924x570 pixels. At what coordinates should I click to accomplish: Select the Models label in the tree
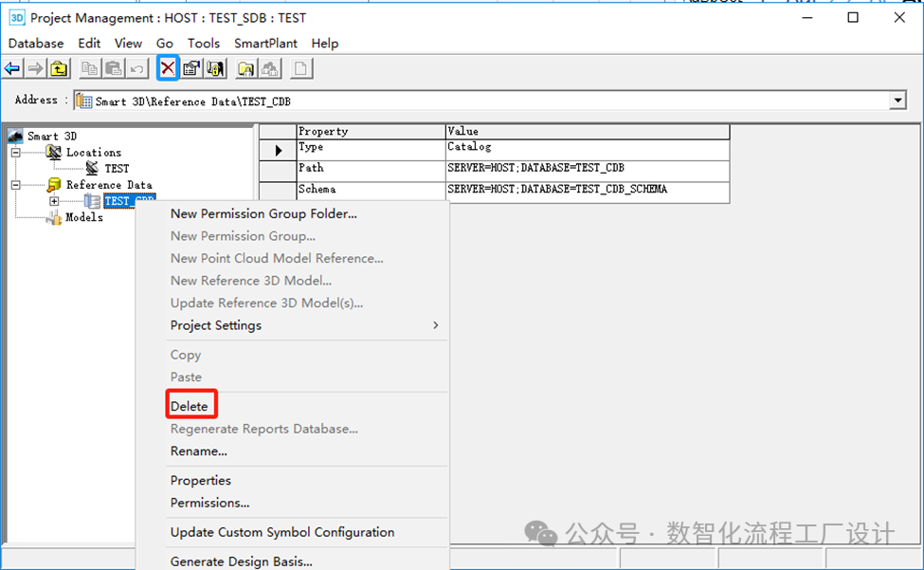tap(84, 217)
